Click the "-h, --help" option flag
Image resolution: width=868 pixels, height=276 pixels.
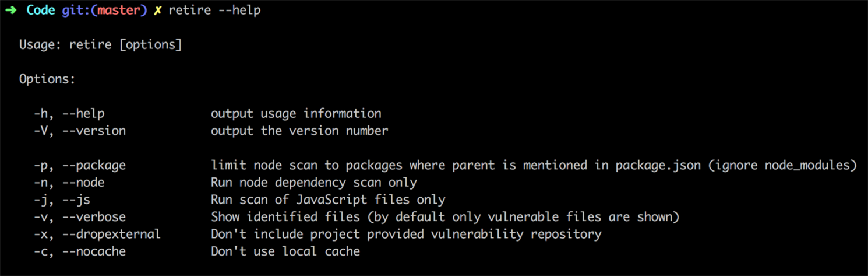coord(69,114)
